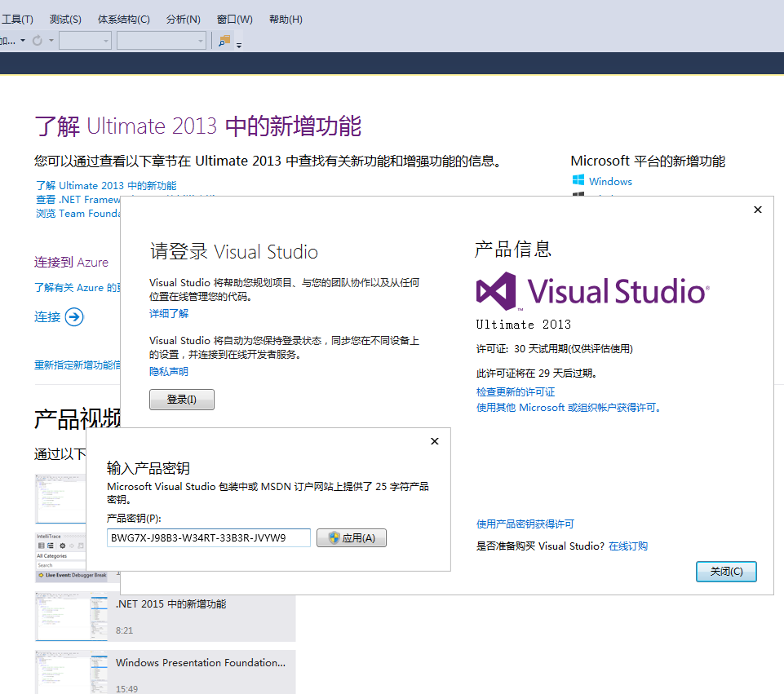Click the 应用(A) apply button
Viewport: 784px width, 694px height.
(352, 537)
